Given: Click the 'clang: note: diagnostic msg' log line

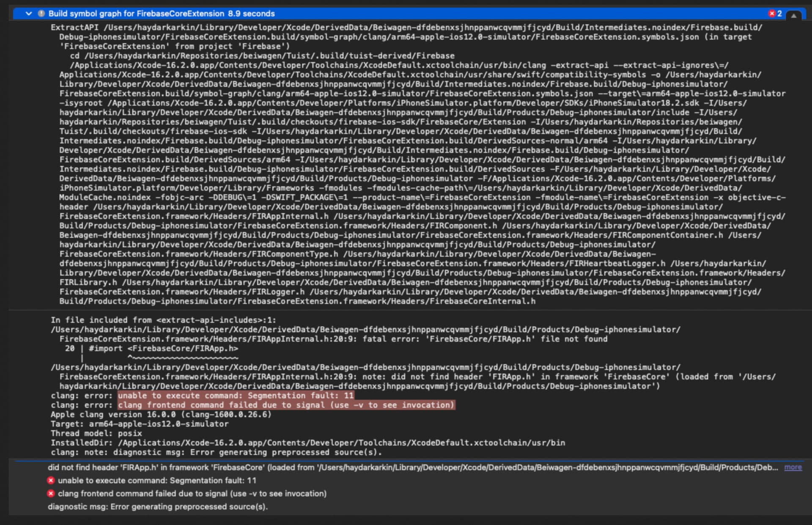Looking at the screenshot, I should [x=217, y=452].
